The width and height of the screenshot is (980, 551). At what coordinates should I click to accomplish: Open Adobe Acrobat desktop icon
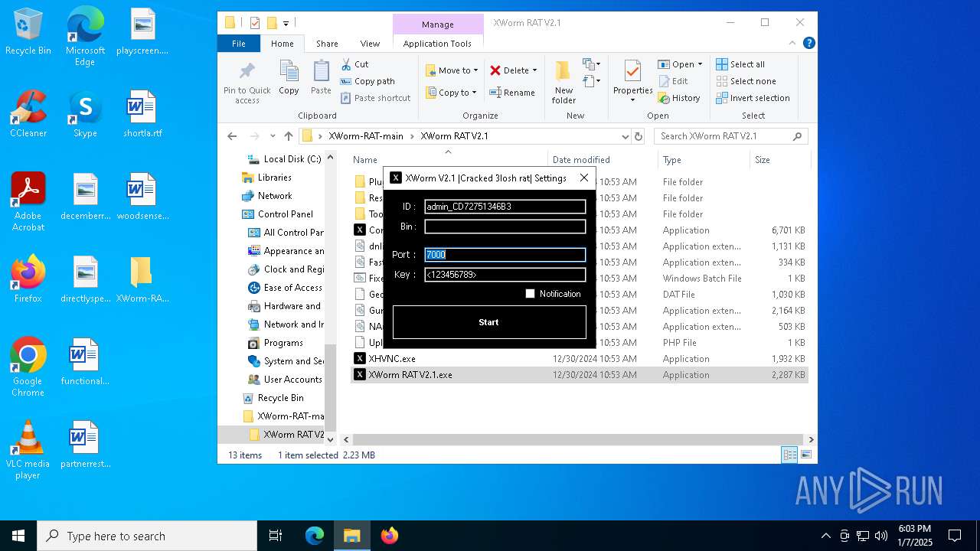coord(28,202)
